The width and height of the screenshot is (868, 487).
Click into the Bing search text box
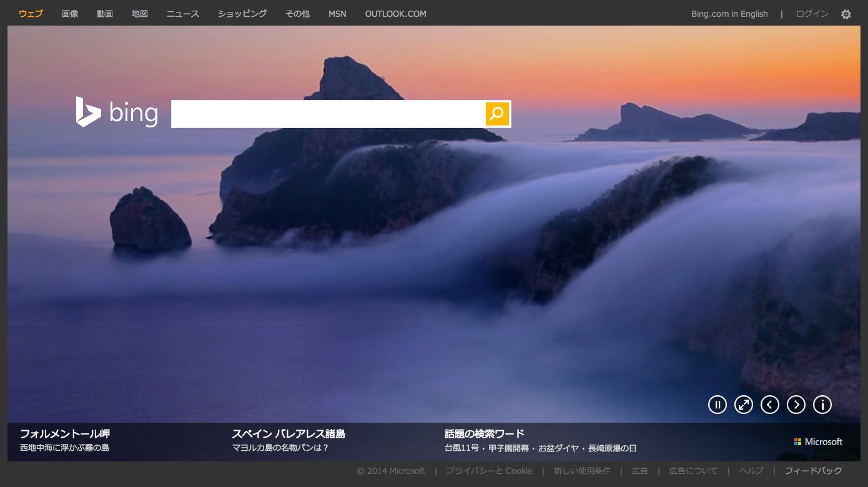(x=328, y=114)
